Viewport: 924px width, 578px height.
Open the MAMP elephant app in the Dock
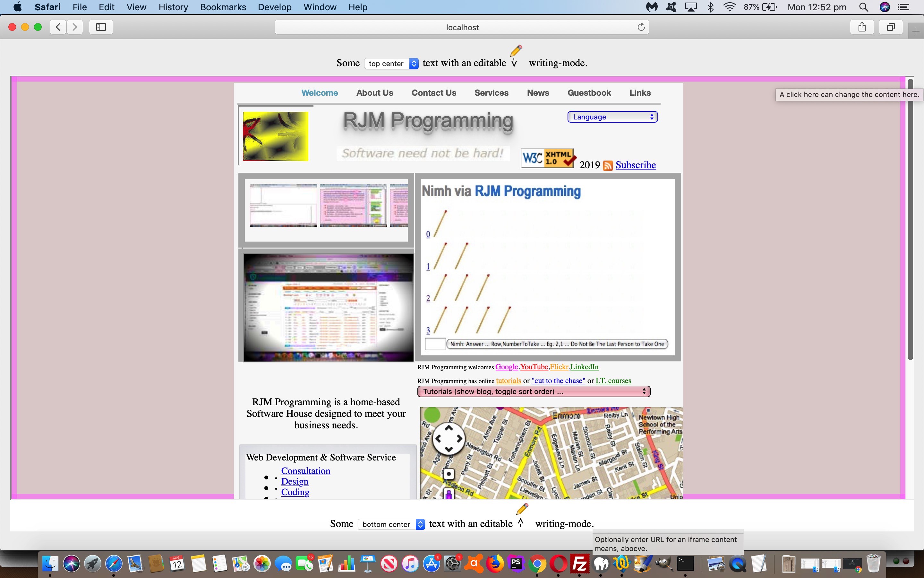[601, 564]
